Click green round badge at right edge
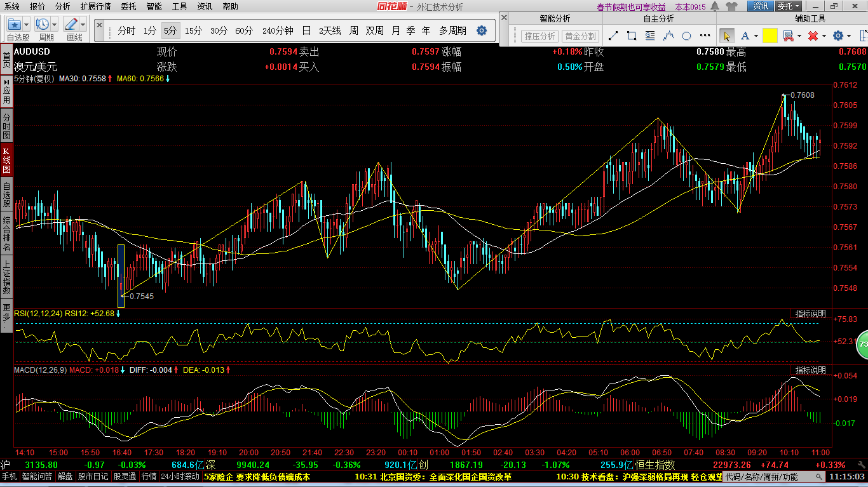The height and width of the screenshot is (487, 868). (x=862, y=344)
